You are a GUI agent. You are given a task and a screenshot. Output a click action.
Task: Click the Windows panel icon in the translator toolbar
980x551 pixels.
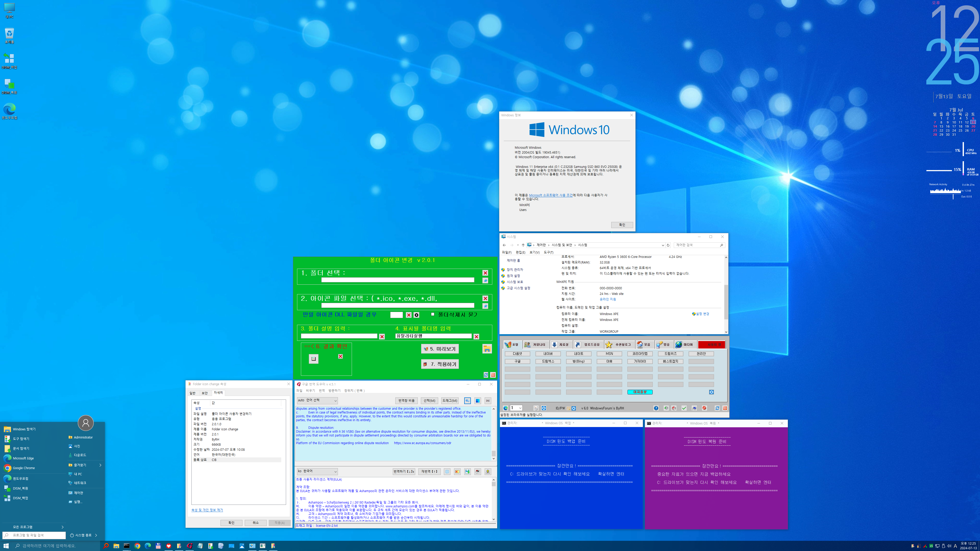[x=477, y=400]
